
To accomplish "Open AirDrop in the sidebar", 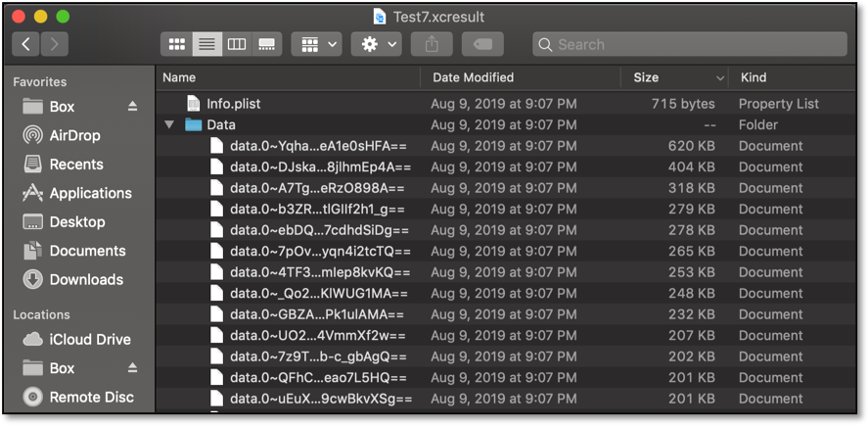I will click(x=74, y=135).
